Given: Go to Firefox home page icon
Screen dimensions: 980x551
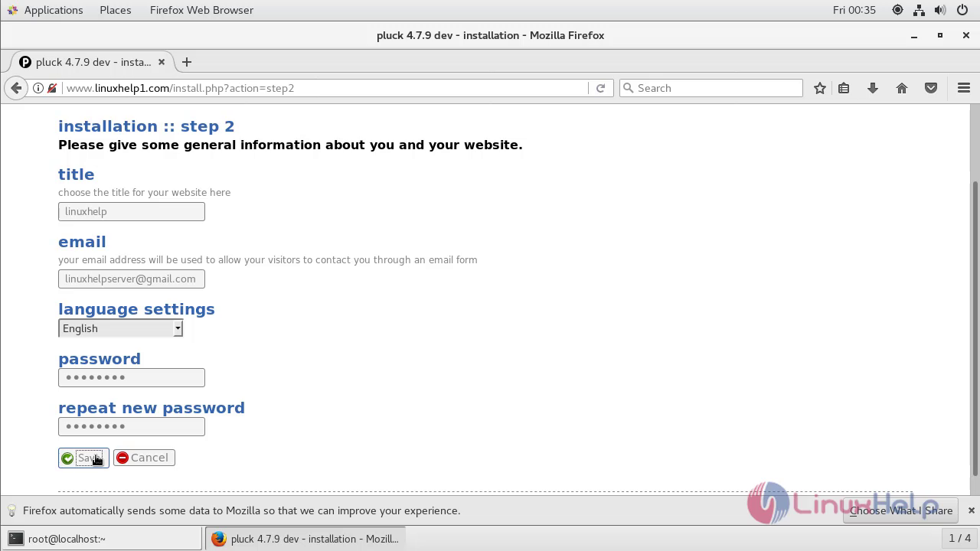Looking at the screenshot, I should (902, 88).
